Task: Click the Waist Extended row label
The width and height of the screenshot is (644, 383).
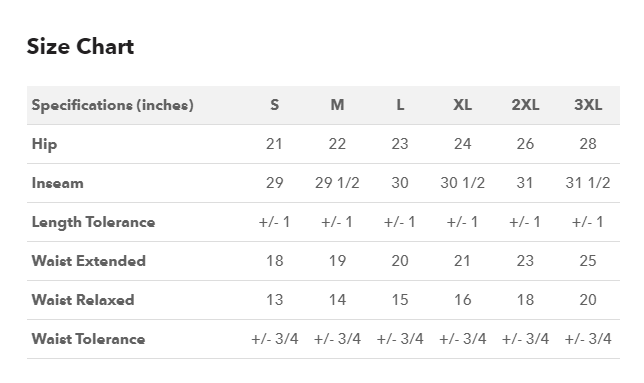Action: (89, 261)
